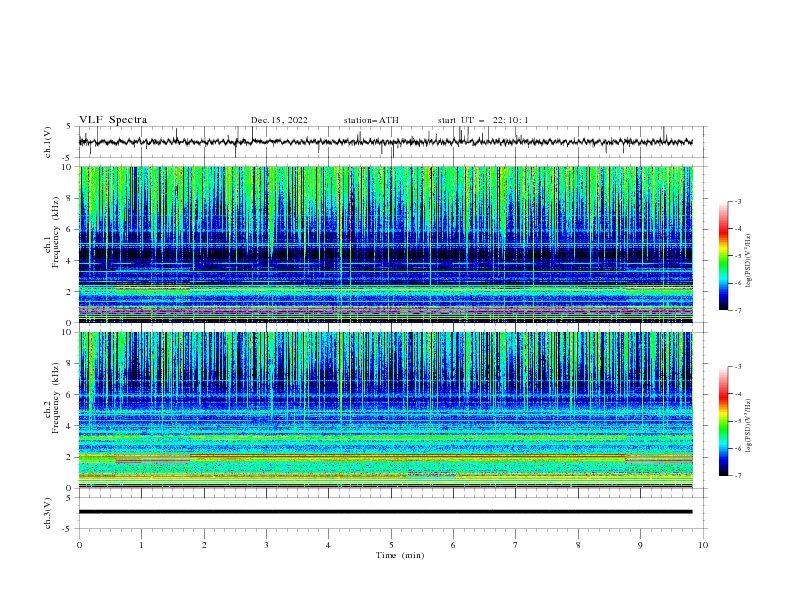Click the ch.1 frequency axis "10" tick label
This screenshot has height=612, width=792.
[x=69, y=167]
